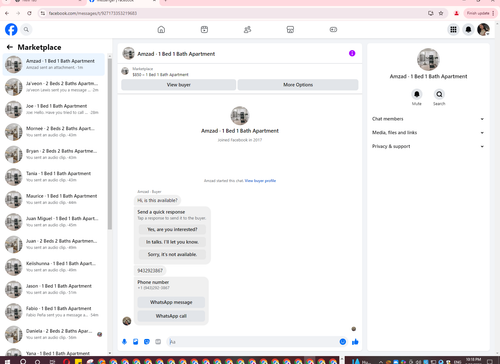Screen dimensions: 500x364
Task: Open Bryan 2 Beds 2 Baths conversation
Action: 54,154
